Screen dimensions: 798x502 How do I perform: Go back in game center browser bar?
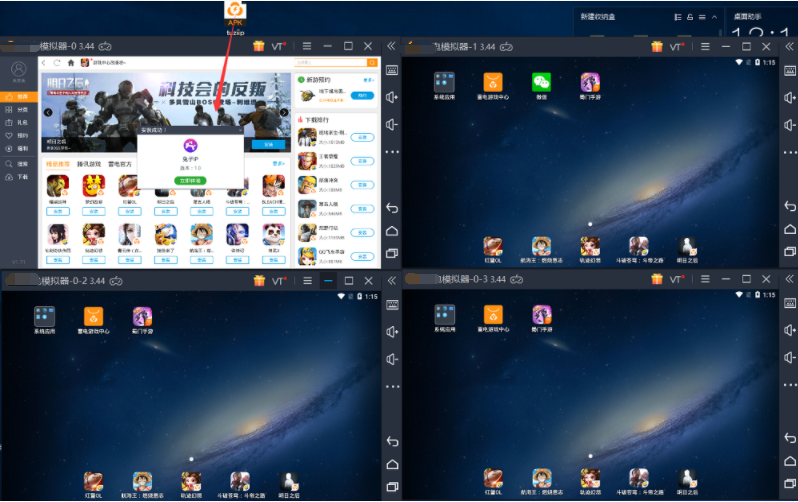click(44, 63)
